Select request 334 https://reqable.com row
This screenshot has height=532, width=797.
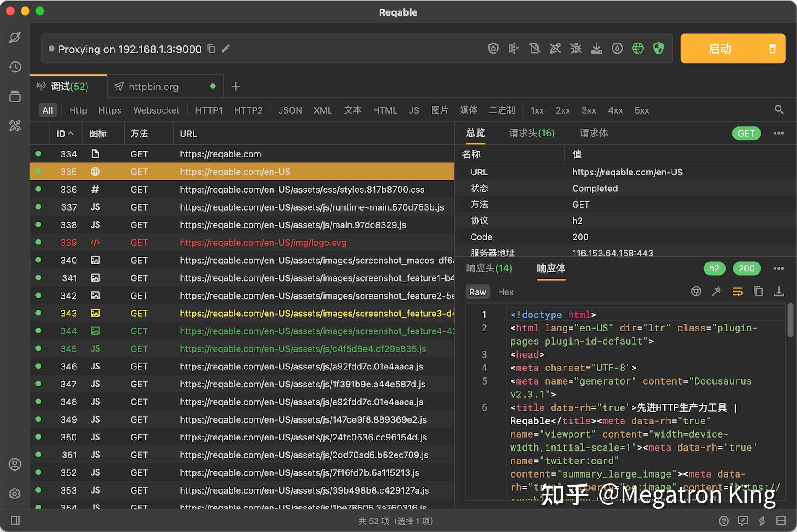pyautogui.click(x=242, y=154)
